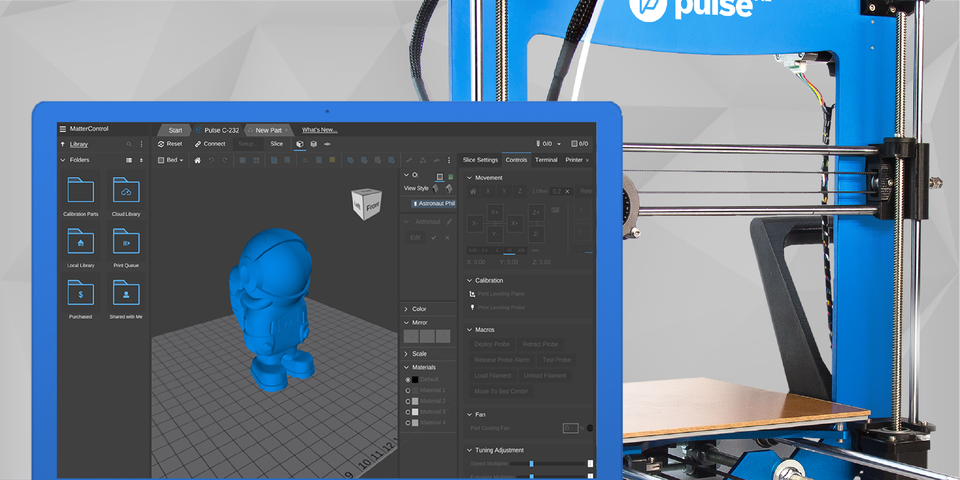Click second View Style shading icon
The width and height of the screenshot is (960, 480).
point(449,189)
